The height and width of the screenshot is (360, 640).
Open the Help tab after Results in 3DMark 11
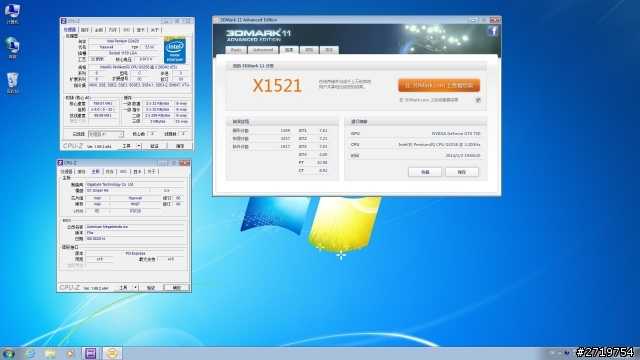[309, 50]
